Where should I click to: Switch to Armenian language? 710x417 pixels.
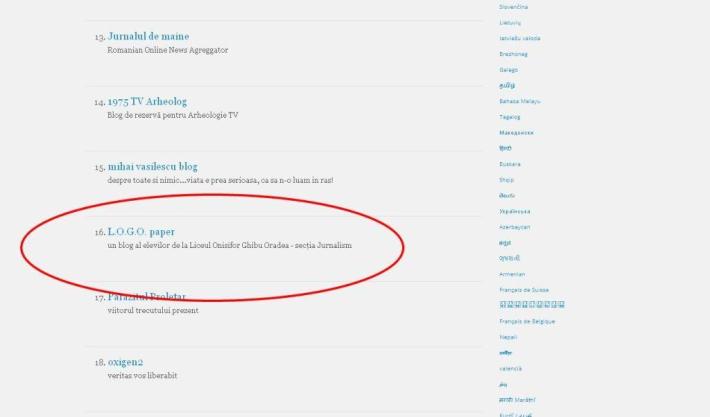[x=512, y=274]
